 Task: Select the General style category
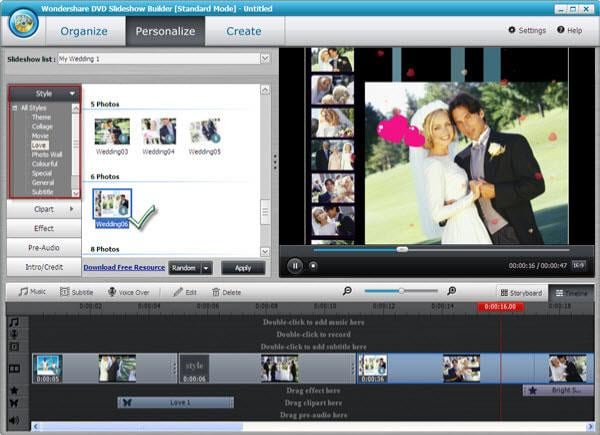43,182
